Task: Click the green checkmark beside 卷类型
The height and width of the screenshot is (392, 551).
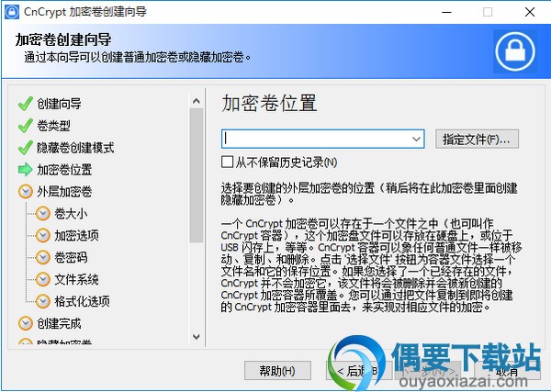Action: click(26, 126)
